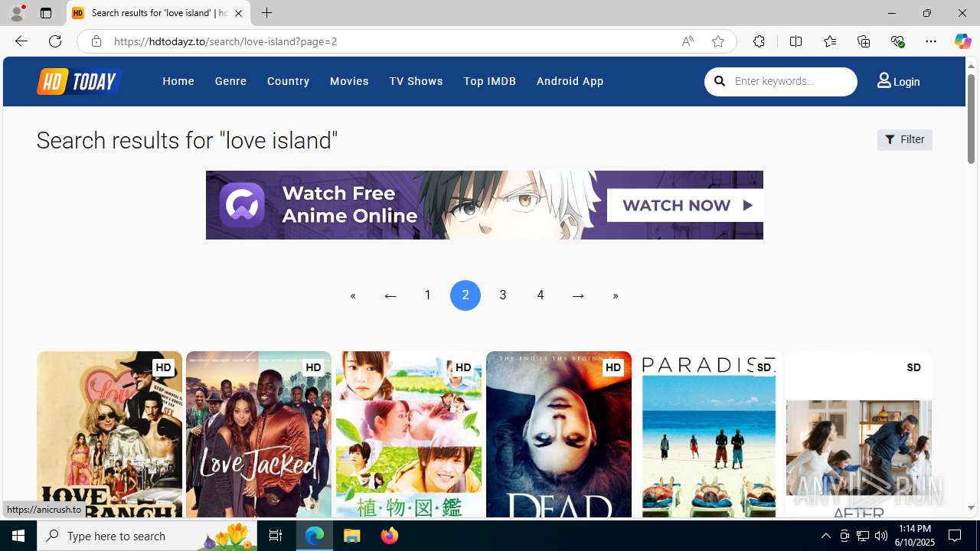
Task: Go to TV Shows section
Action: pyautogui.click(x=416, y=81)
